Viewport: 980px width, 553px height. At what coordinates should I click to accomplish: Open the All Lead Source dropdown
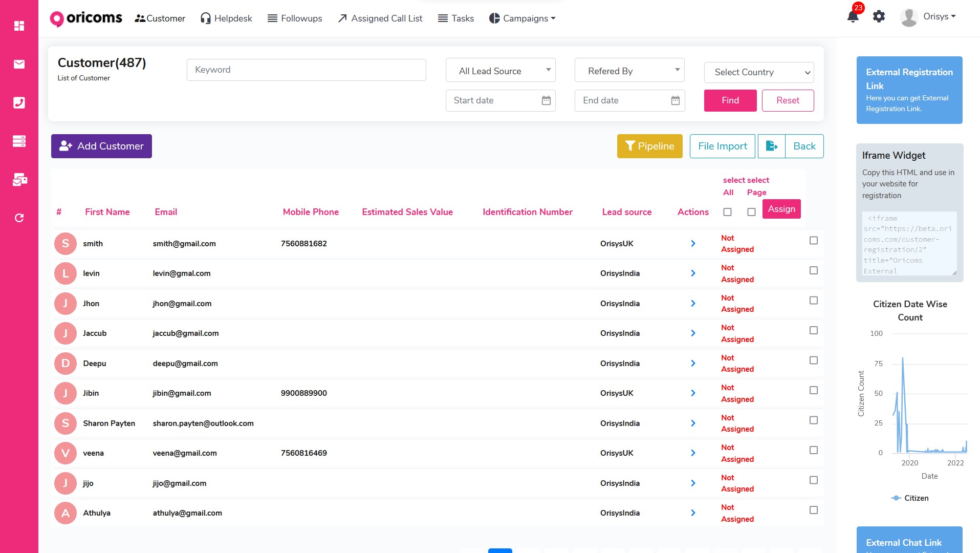click(500, 71)
